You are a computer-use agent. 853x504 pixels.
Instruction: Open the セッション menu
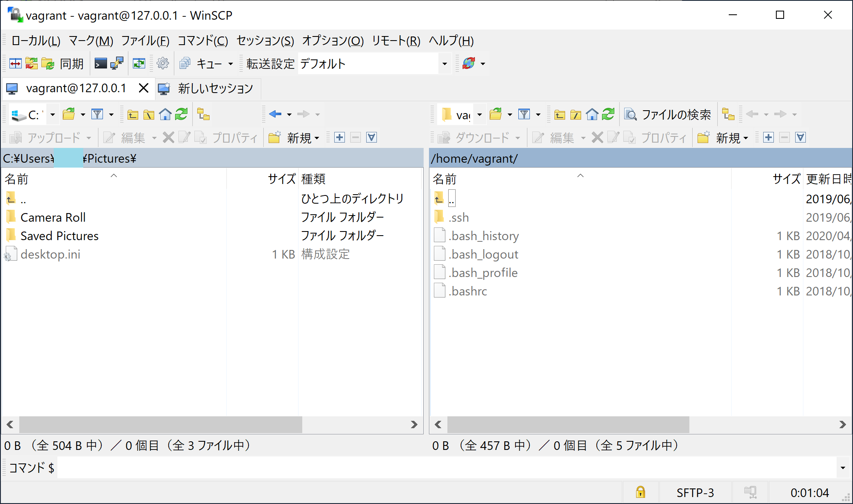click(x=265, y=41)
